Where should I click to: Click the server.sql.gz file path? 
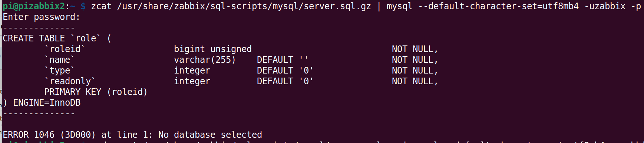pos(244,6)
